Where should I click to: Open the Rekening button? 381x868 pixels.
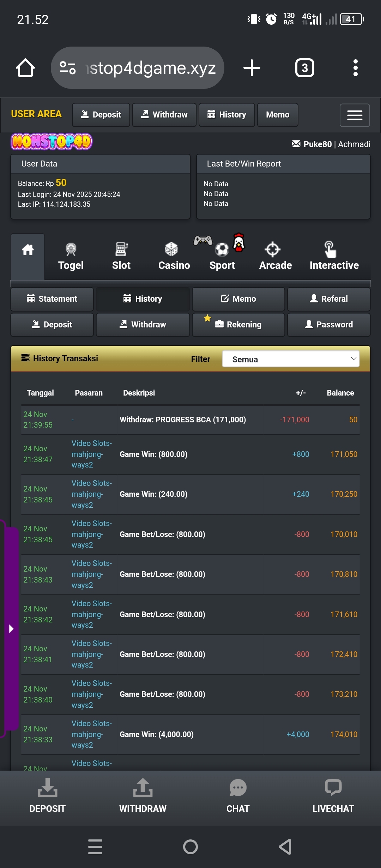point(238,325)
